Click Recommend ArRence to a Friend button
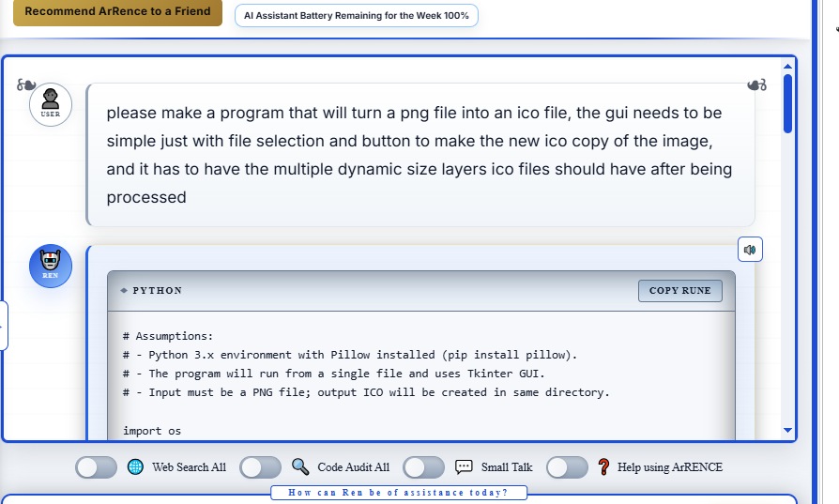Viewport: 839px width, 504px height. coord(117,12)
